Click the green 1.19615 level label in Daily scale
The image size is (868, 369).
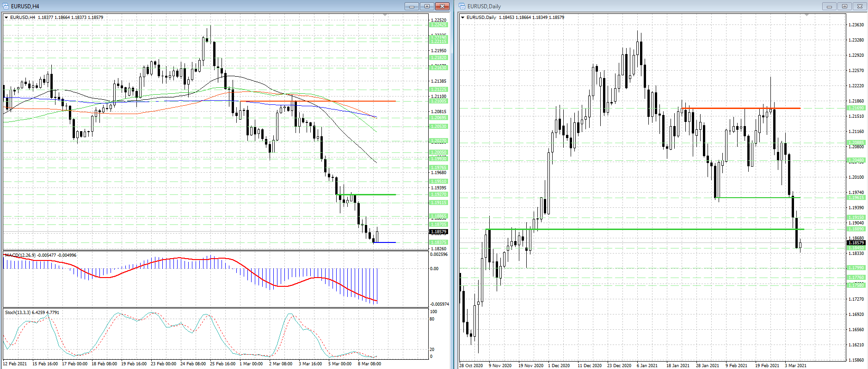[856, 198]
